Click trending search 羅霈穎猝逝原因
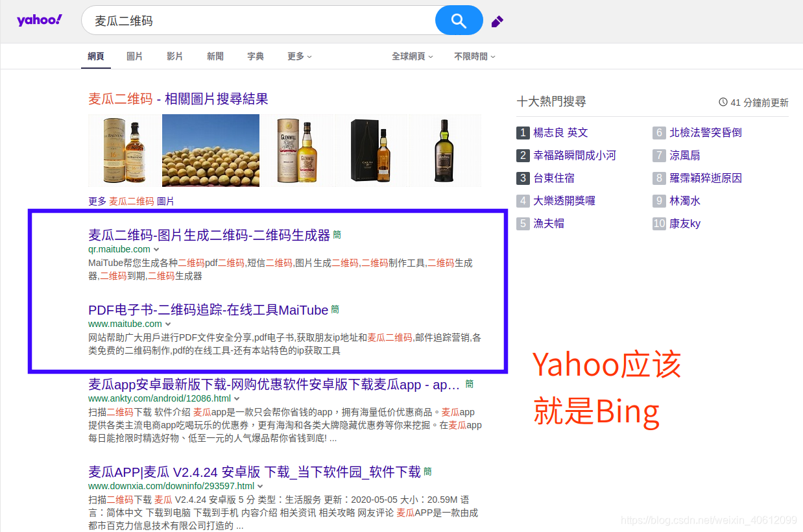803x532 pixels. 706,178
